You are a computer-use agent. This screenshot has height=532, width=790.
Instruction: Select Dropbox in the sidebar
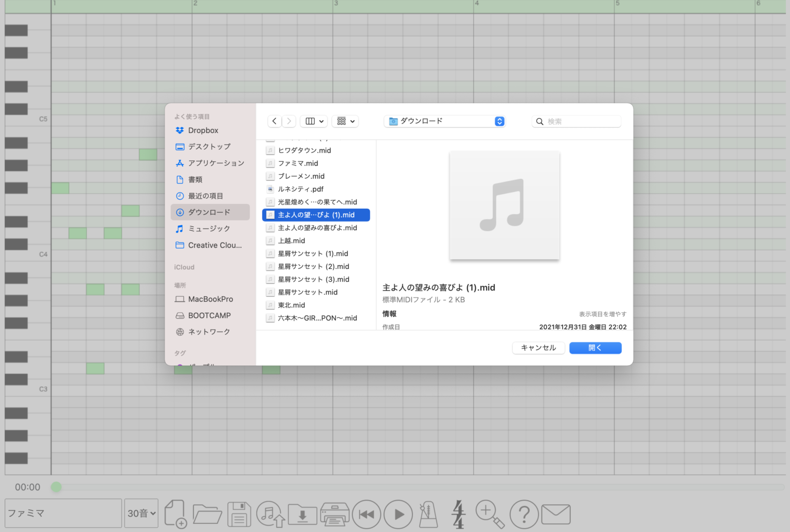coord(203,131)
